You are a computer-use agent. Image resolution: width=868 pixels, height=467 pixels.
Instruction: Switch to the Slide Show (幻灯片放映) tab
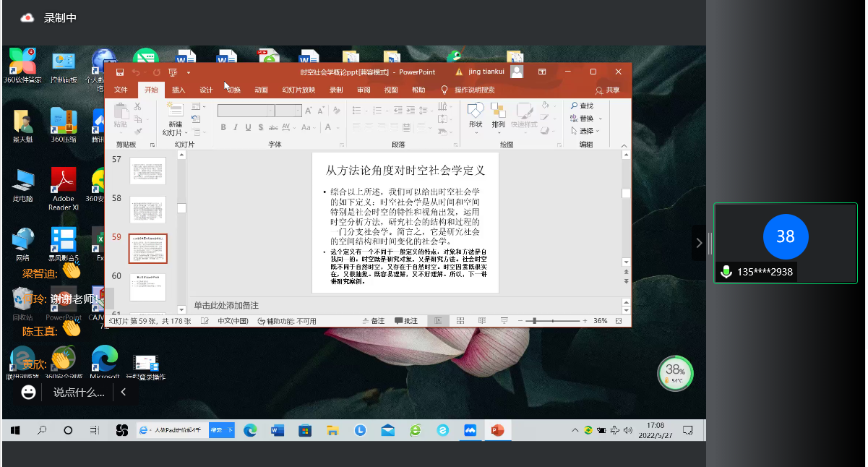point(298,90)
